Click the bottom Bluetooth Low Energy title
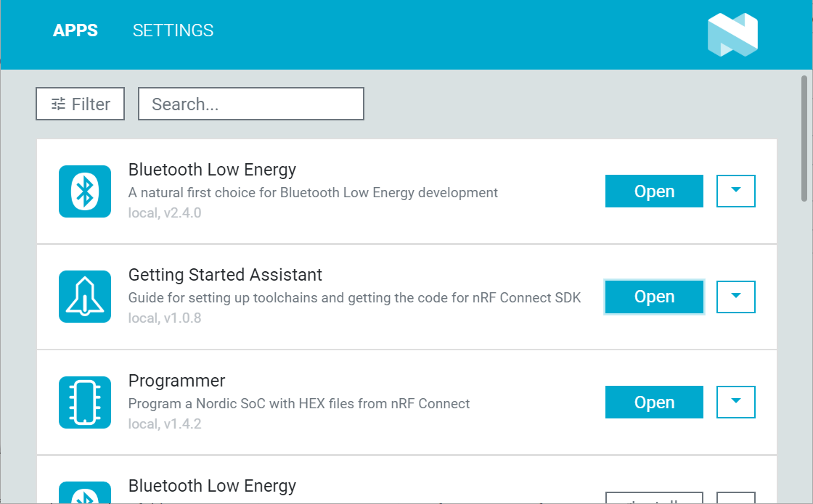This screenshot has width=813, height=504. (x=212, y=486)
